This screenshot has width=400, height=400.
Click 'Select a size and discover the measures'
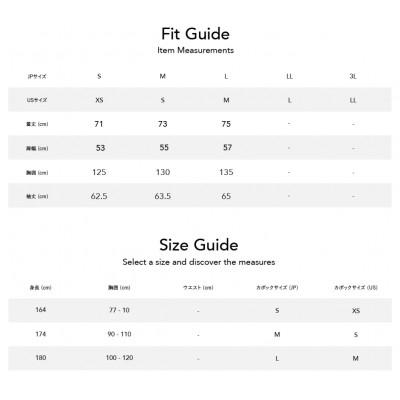[199, 262]
